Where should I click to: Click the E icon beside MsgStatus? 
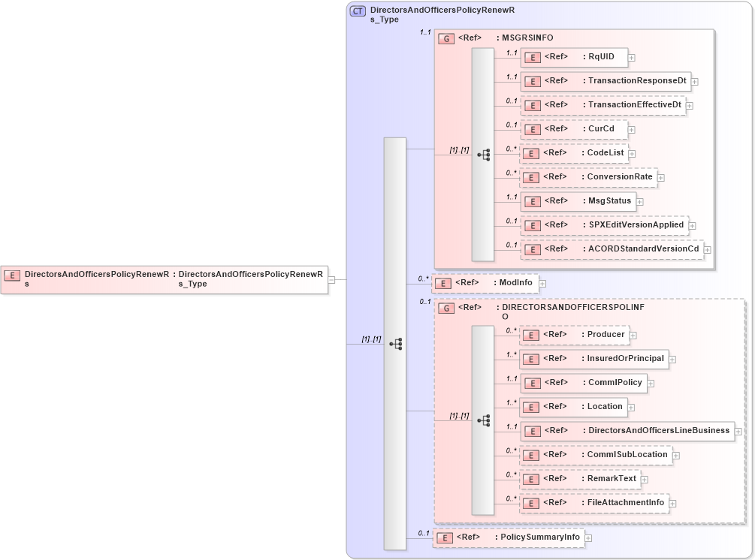tap(531, 201)
